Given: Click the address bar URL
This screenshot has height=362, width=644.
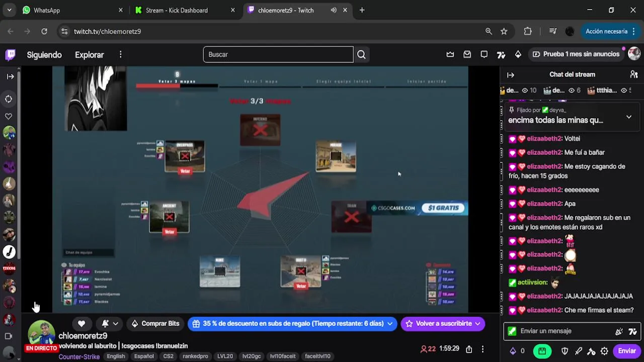Looking at the screenshot, I should click(x=107, y=31).
